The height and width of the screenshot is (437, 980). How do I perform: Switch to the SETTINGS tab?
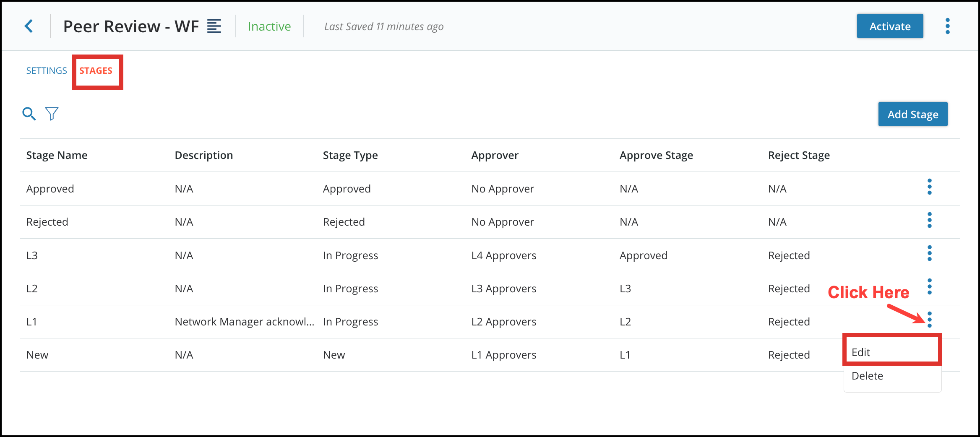[47, 70]
